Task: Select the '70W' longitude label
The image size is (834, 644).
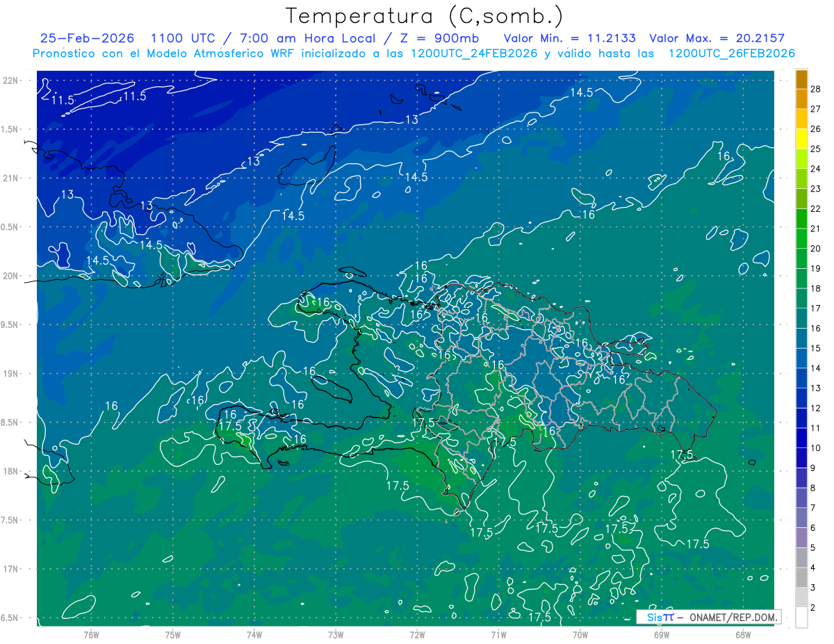Action: pyautogui.click(x=580, y=634)
